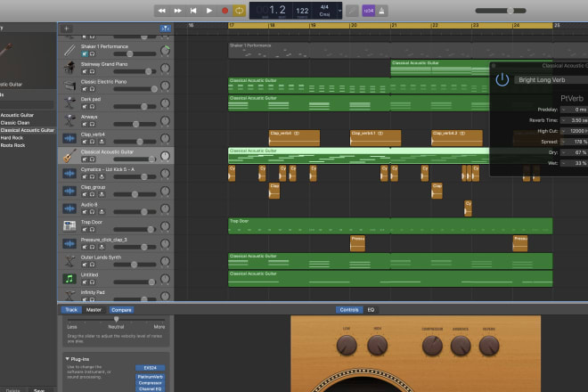Click the Trap Door drum machine track icon
Image resolution: width=588 pixels, height=392 pixels.
click(x=69, y=225)
